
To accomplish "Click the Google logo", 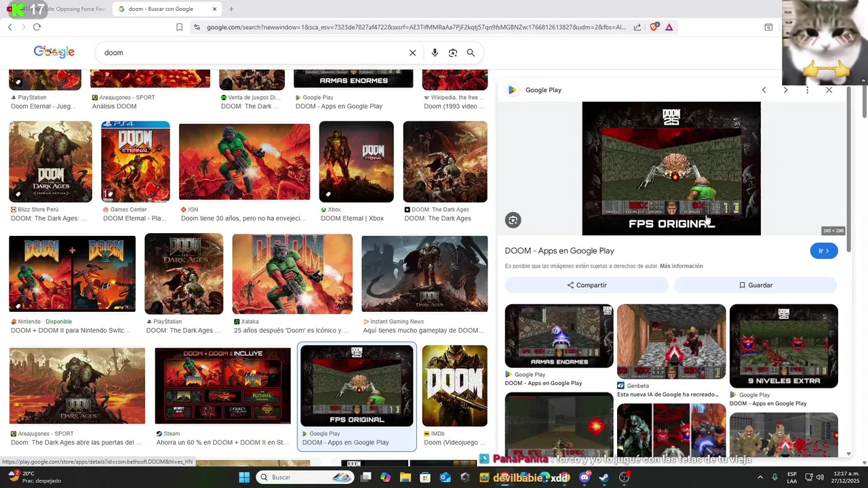I will click(54, 52).
